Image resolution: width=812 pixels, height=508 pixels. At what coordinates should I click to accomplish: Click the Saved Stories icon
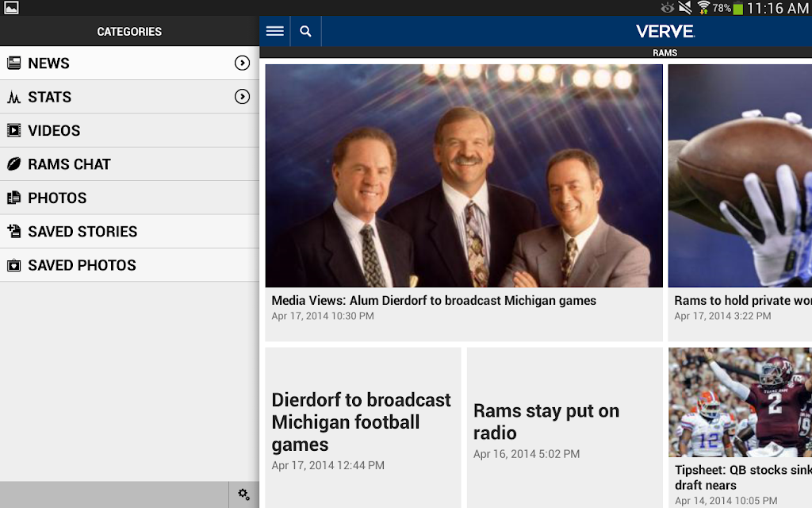(x=14, y=232)
